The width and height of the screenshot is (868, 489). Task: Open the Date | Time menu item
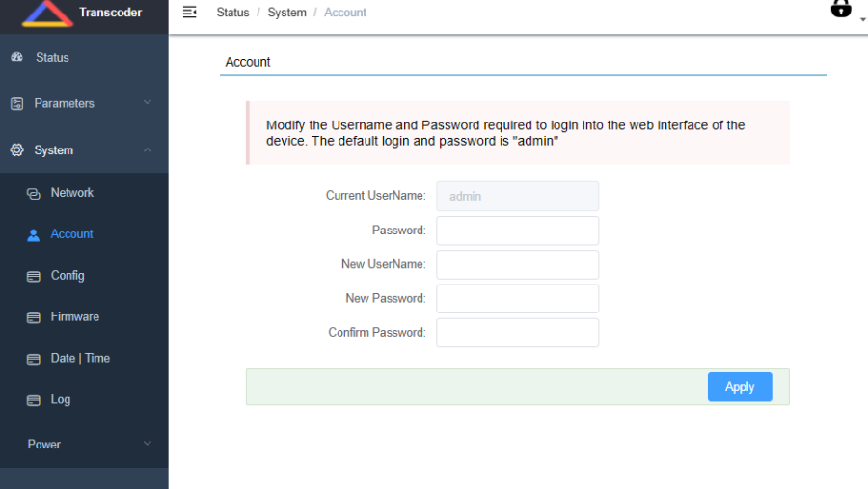point(80,359)
